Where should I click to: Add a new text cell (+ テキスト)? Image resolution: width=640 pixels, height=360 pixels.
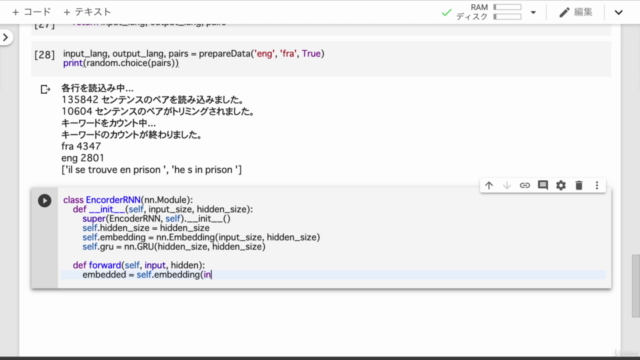[87, 12]
